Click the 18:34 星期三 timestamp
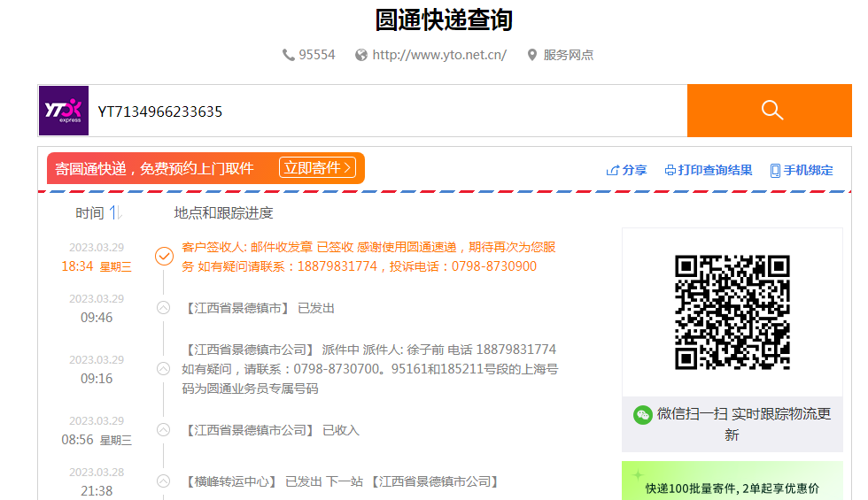This screenshot has height=500, width=868. (x=97, y=266)
